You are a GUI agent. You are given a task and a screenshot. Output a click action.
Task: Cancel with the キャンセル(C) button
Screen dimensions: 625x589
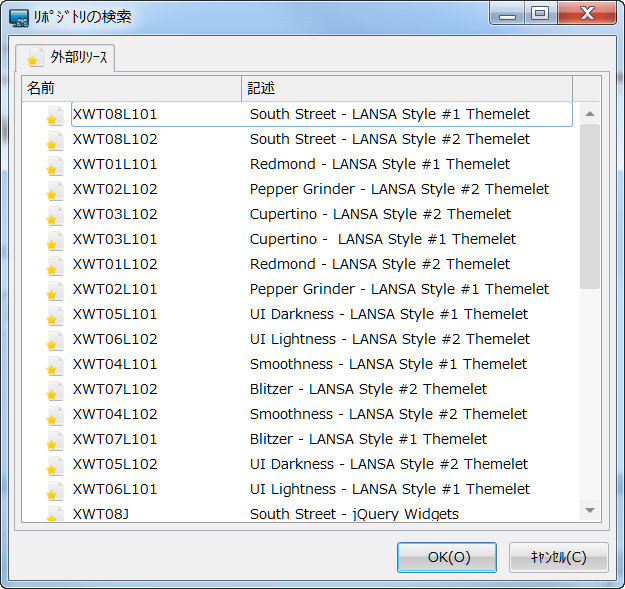(559, 557)
